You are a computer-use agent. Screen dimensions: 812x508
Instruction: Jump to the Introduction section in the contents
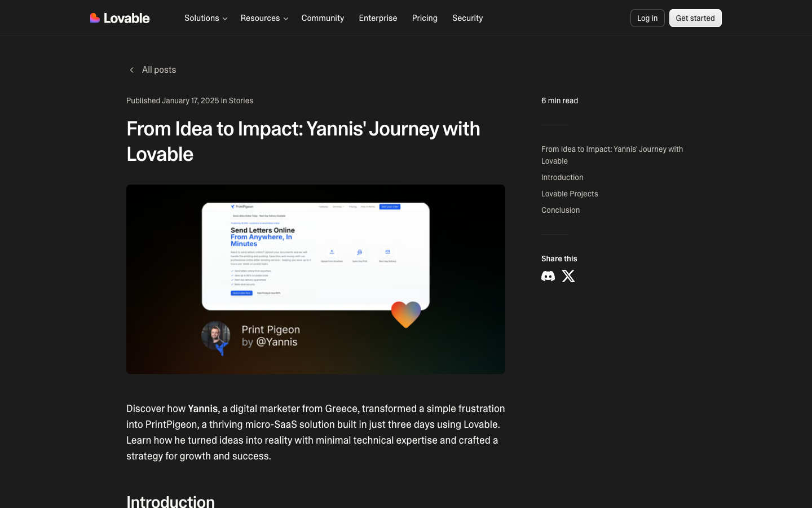pos(562,177)
